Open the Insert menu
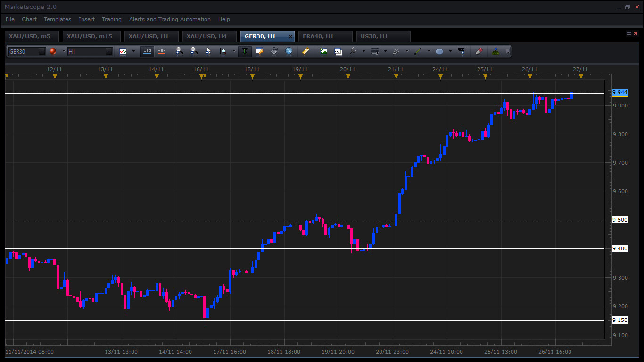This screenshot has height=362, width=644. tap(87, 19)
